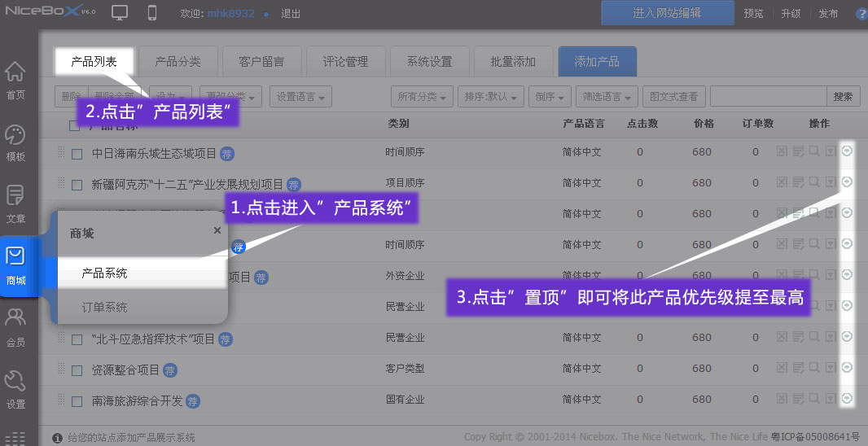The height and width of the screenshot is (446, 868).
Task: Expand the 所有分类 category filter dropdown
Action: pyautogui.click(x=422, y=97)
